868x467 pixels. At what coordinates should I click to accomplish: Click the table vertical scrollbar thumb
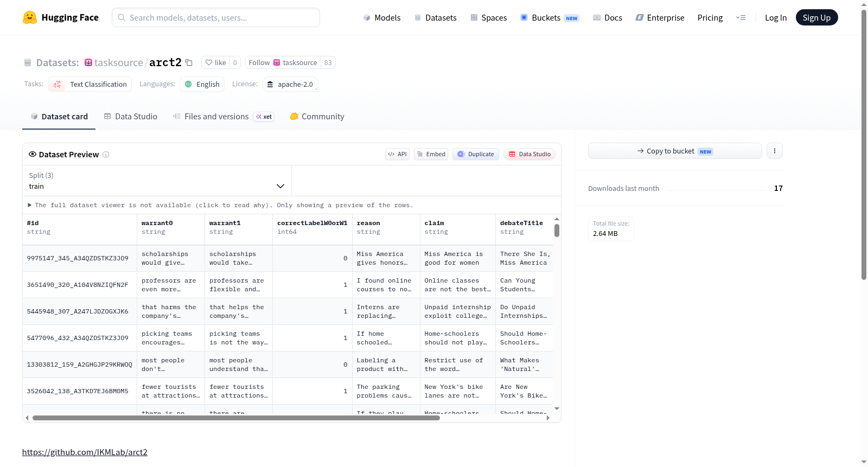pos(557,231)
